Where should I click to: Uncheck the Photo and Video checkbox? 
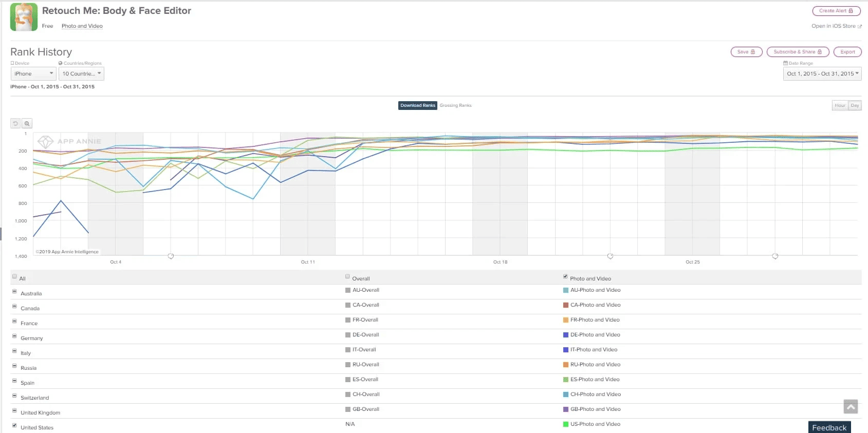(x=565, y=276)
